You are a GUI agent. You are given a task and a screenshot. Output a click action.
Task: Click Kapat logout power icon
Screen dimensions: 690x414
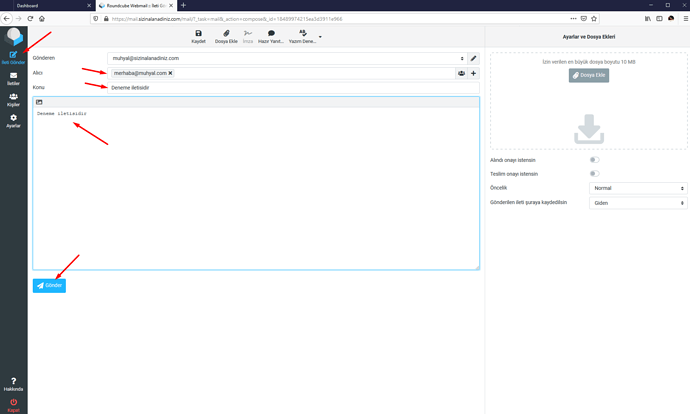[x=13, y=405]
